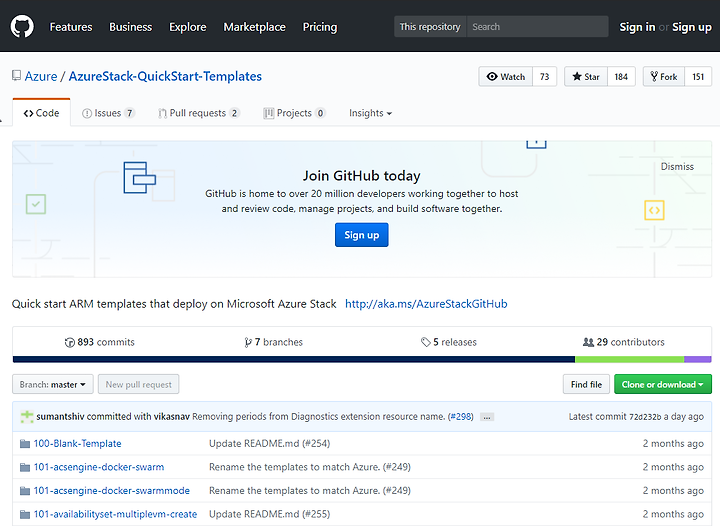Screen dimensions: 720x526
Task: Open vikasnav author link
Action: coord(172,417)
